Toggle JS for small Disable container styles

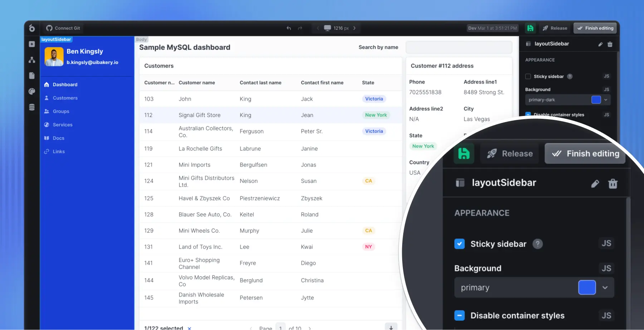coord(606,115)
